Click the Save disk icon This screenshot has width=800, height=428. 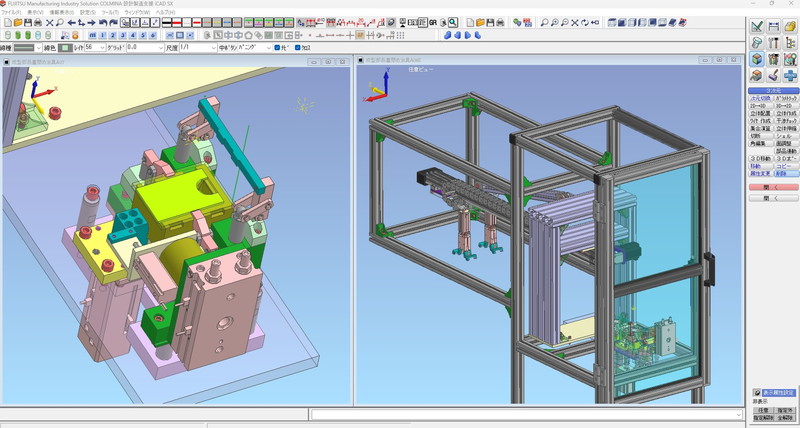(x=28, y=22)
